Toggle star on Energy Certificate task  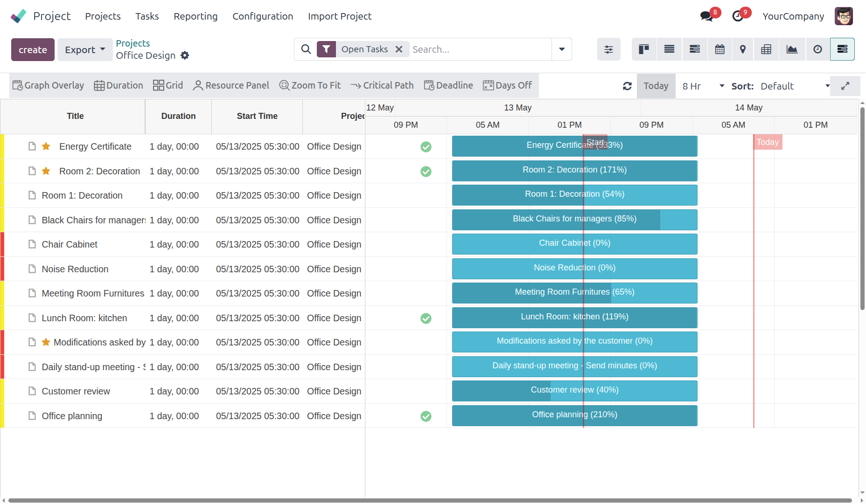(46, 146)
